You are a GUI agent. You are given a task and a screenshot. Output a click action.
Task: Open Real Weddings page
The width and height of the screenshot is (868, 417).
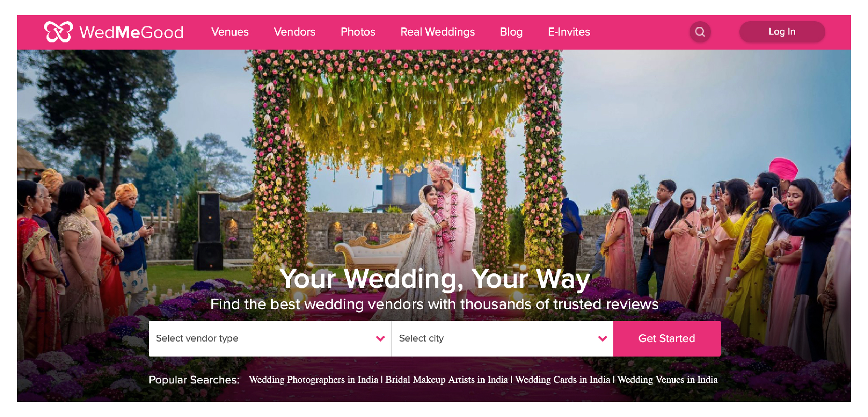(438, 32)
